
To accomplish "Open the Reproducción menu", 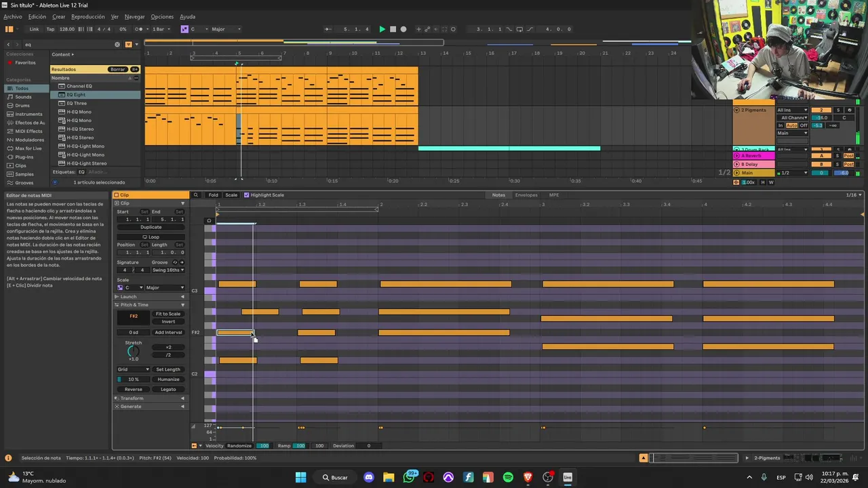I will click(x=88, y=16).
